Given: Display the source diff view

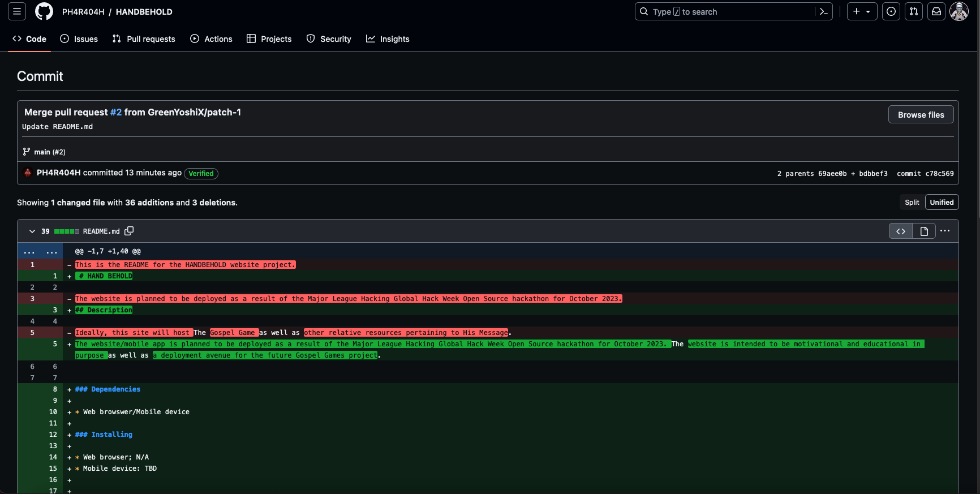Looking at the screenshot, I should pos(901,231).
